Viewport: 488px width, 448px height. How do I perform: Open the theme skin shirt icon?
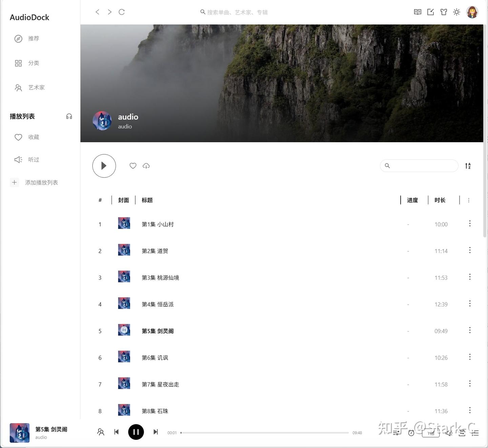[x=444, y=12]
